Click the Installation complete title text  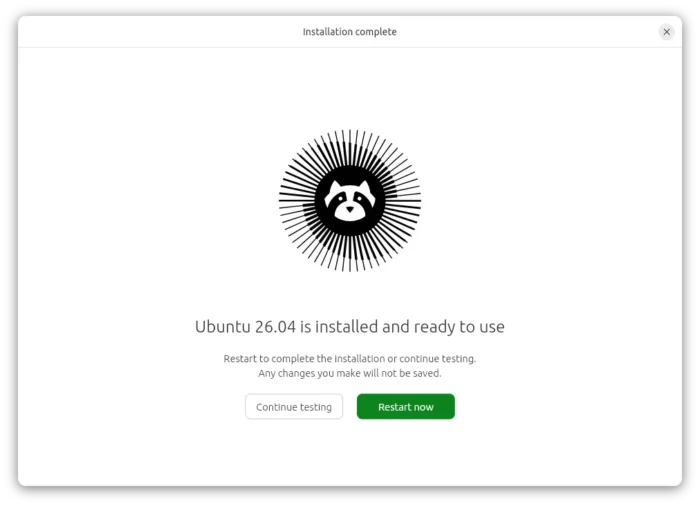click(x=350, y=32)
